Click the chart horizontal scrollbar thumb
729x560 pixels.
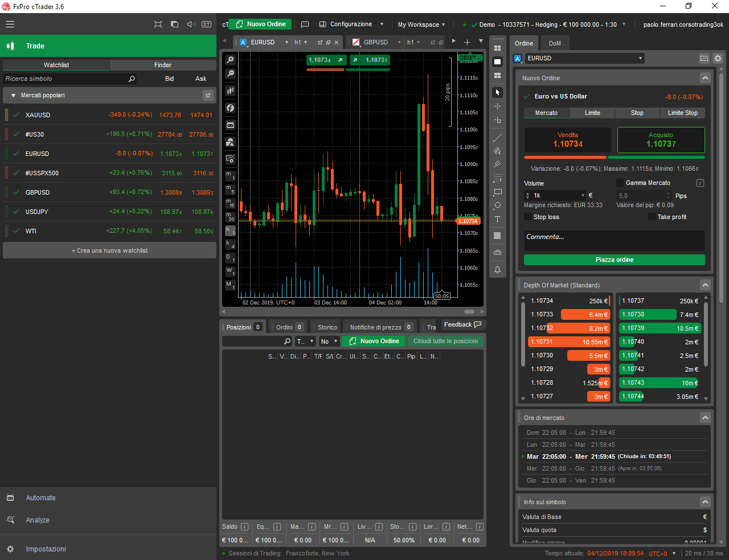pyautogui.click(x=469, y=311)
